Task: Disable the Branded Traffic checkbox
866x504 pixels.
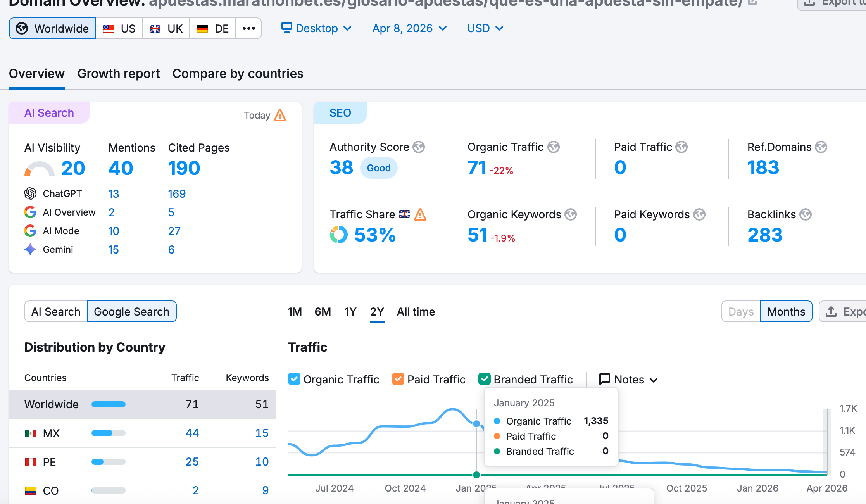Action: 485,379
